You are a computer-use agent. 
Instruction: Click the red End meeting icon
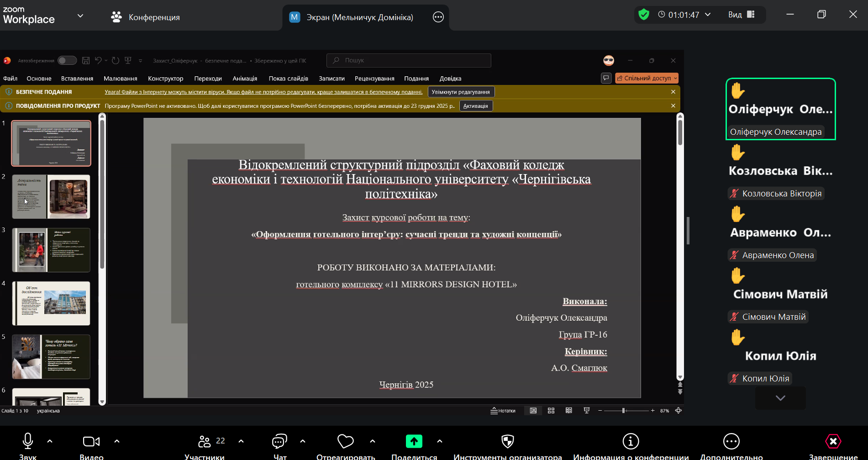click(833, 441)
